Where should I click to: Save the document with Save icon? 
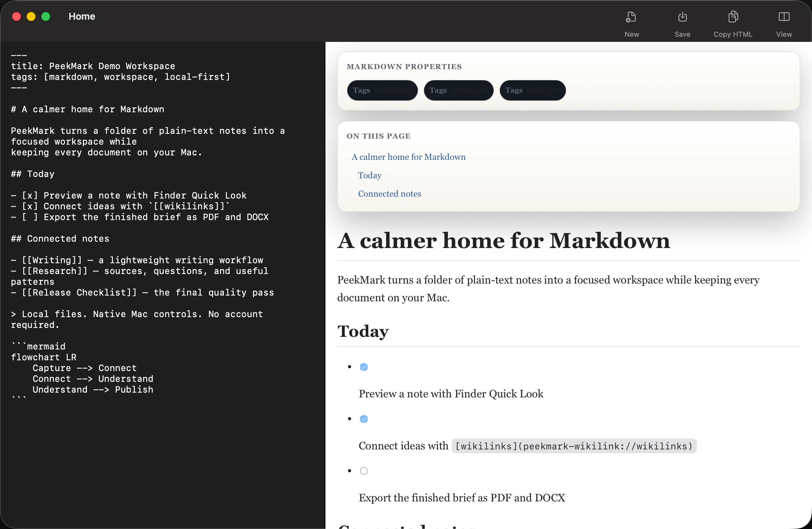(x=682, y=17)
